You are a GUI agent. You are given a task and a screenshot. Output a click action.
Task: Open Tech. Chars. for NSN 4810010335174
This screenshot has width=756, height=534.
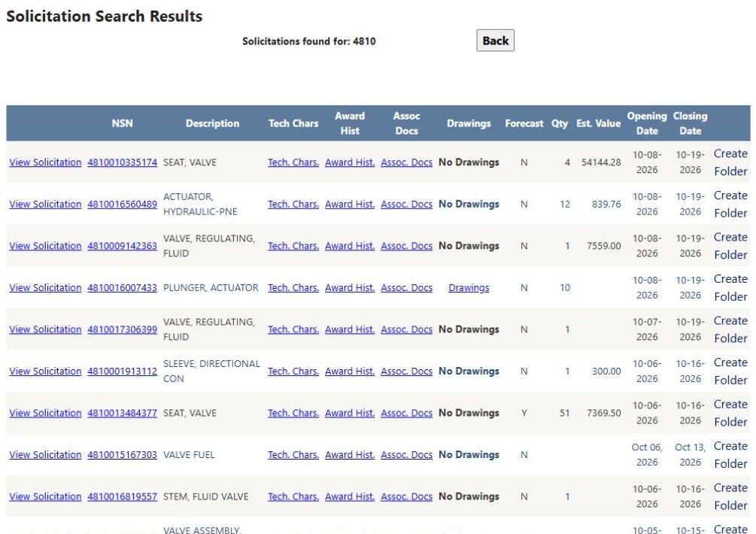click(x=293, y=162)
